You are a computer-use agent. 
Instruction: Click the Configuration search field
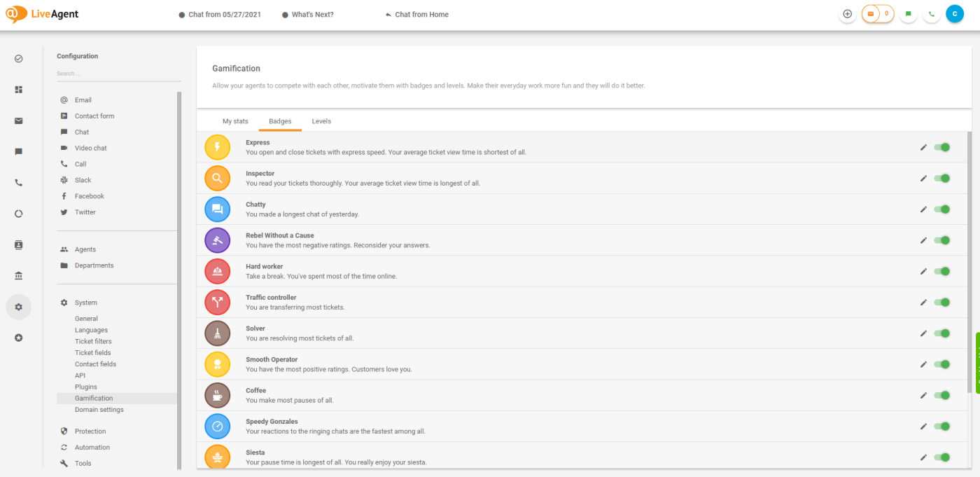[118, 74]
